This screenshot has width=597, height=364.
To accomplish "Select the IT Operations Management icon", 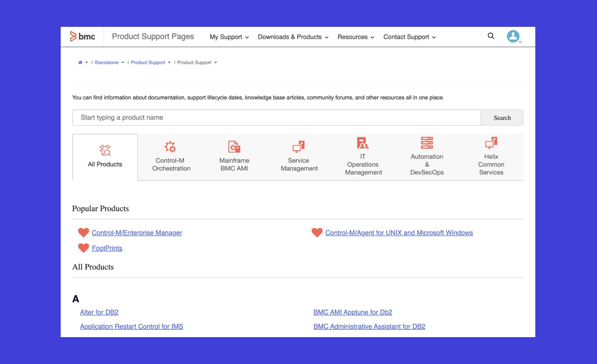I will pos(363,143).
